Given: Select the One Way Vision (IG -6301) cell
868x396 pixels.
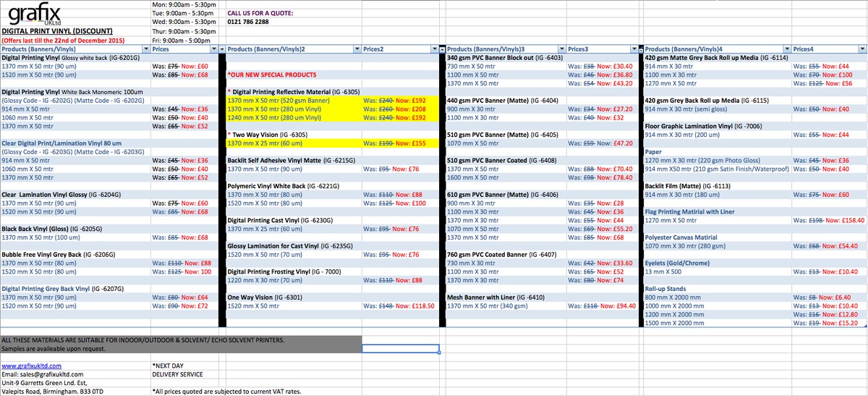Looking at the screenshot, I should [293, 297].
